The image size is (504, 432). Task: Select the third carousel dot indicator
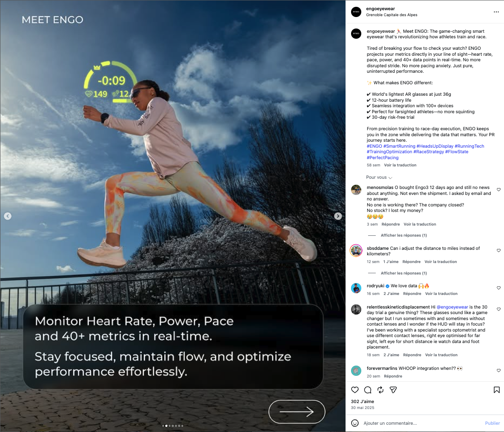coord(170,426)
